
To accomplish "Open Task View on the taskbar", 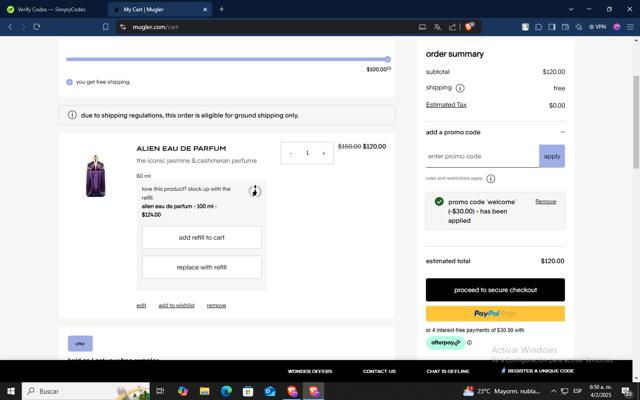I will (160, 391).
